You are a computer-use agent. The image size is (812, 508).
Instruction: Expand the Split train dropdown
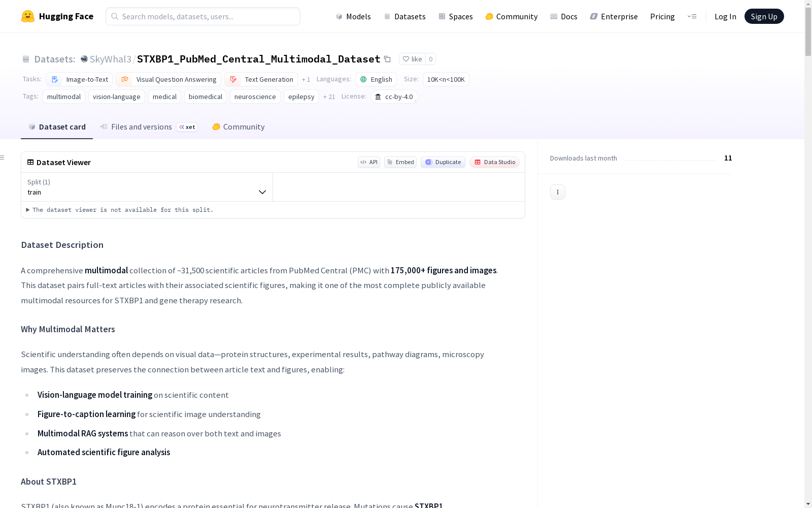click(147, 187)
